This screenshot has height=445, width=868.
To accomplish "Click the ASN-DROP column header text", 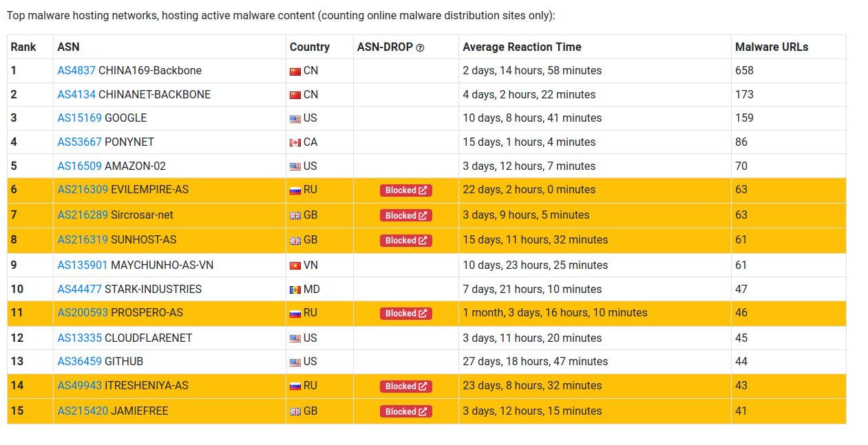I will pos(385,47).
